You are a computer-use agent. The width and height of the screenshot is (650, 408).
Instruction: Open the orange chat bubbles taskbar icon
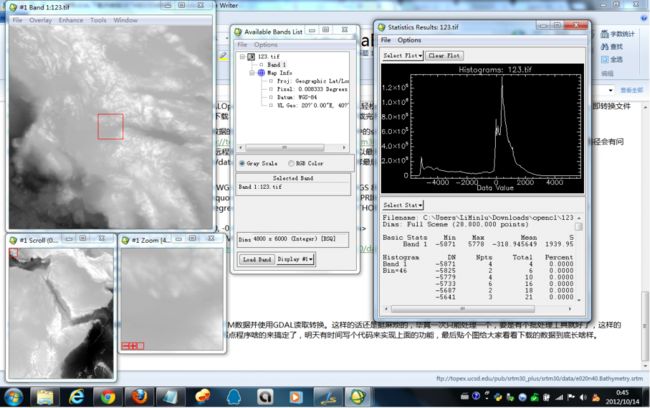[x=202, y=397]
